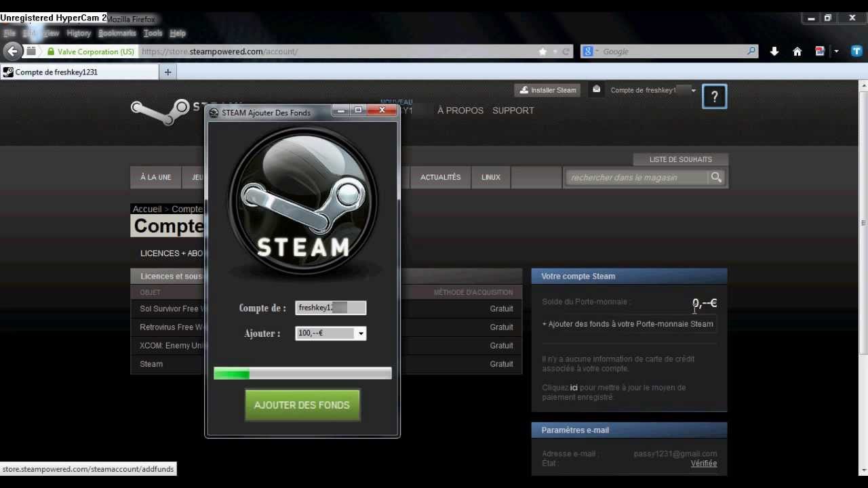868x488 pixels.
Task: Close the STEAM Ajouter Des Fonds dialog
Action: tap(382, 110)
